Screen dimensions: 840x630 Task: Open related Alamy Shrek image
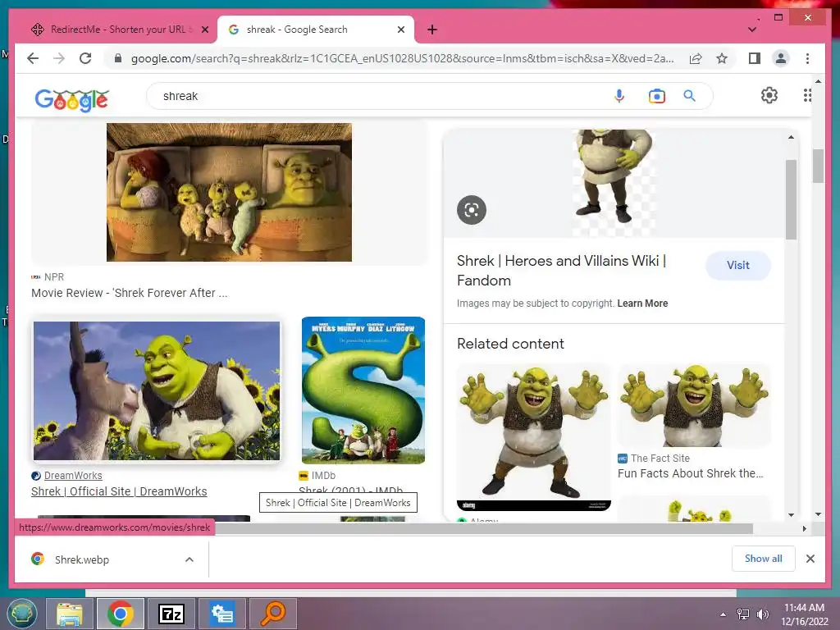[x=533, y=438]
